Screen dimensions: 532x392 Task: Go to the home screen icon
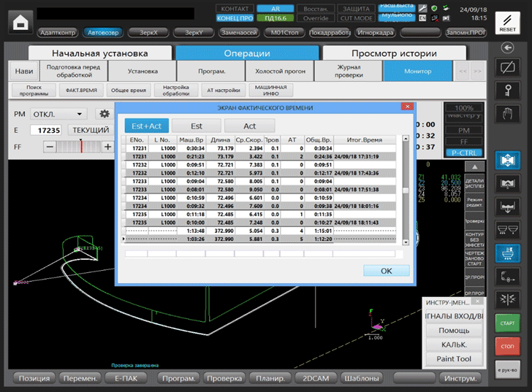click(20, 23)
